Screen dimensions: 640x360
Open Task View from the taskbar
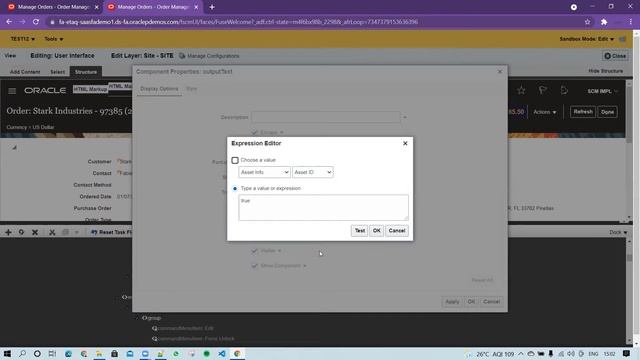click(52, 353)
